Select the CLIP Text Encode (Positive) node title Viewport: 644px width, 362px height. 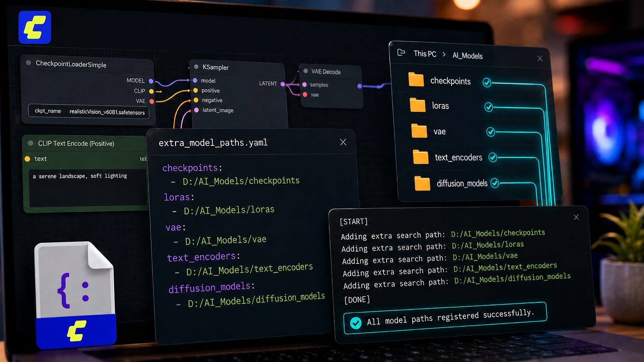pyautogui.click(x=76, y=144)
